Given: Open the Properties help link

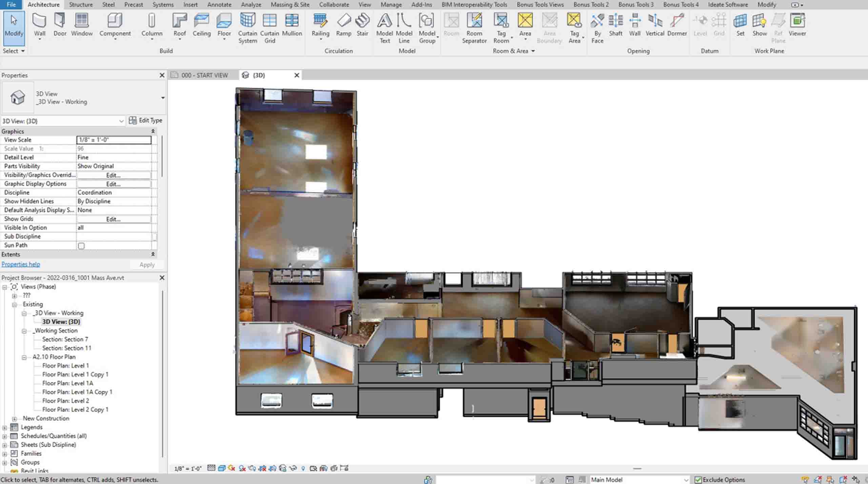Looking at the screenshot, I should coord(21,265).
